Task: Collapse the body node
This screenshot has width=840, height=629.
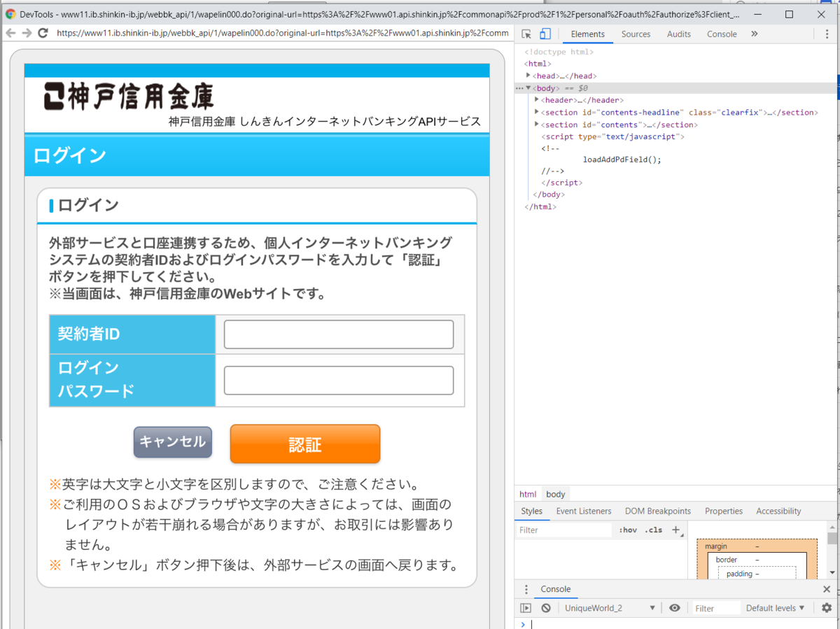Action: [x=528, y=88]
